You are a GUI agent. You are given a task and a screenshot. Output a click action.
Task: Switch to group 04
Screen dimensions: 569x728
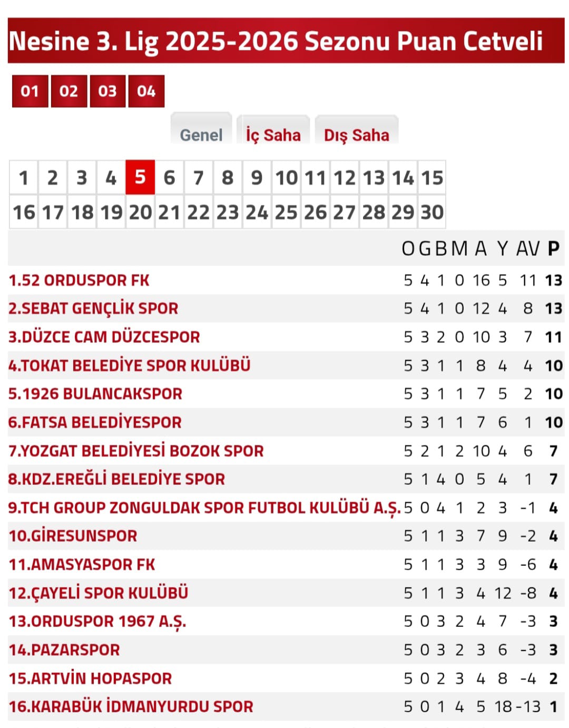click(x=146, y=91)
